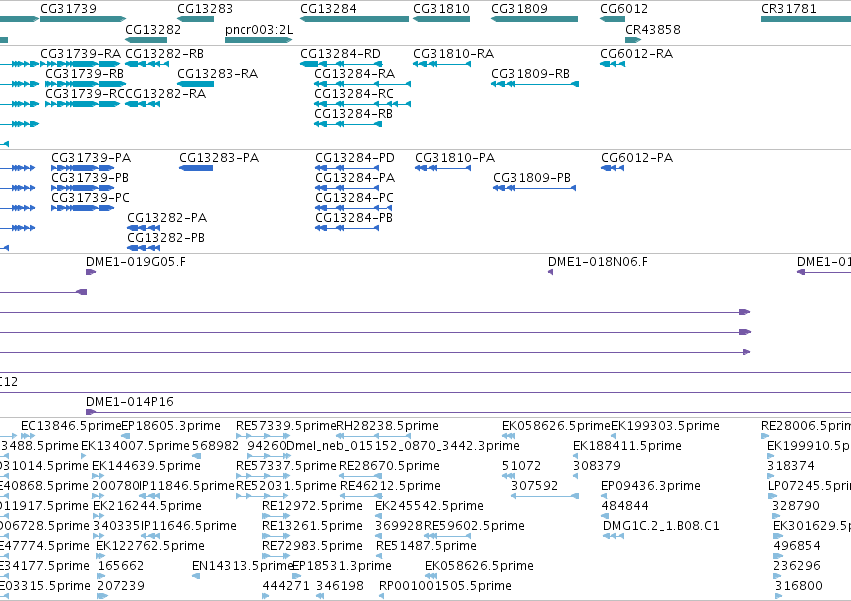Select EST IP11846.5prime
Screen dimensions: 851x601
click(x=149, y=496)
